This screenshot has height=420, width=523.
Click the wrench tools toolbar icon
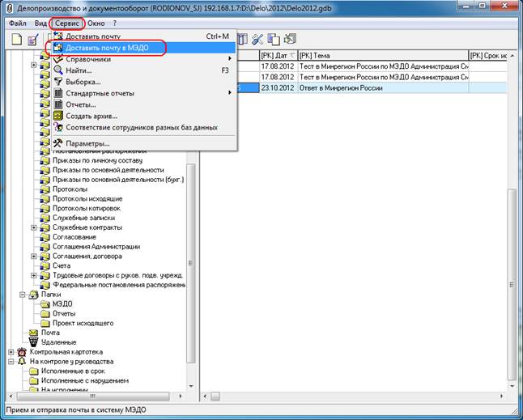tap(258, 39)
